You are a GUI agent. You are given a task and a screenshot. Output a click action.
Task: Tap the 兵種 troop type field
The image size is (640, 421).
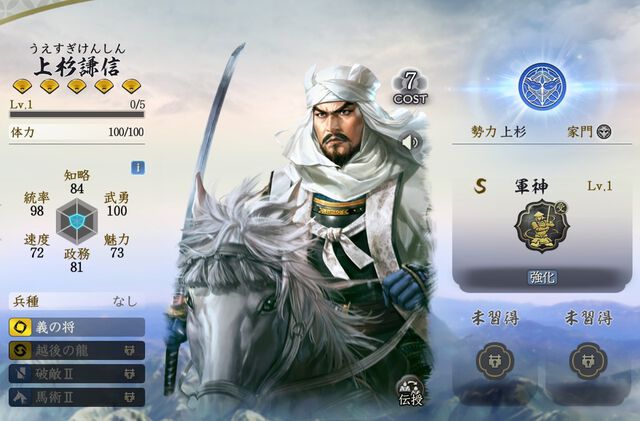(77, 302)
